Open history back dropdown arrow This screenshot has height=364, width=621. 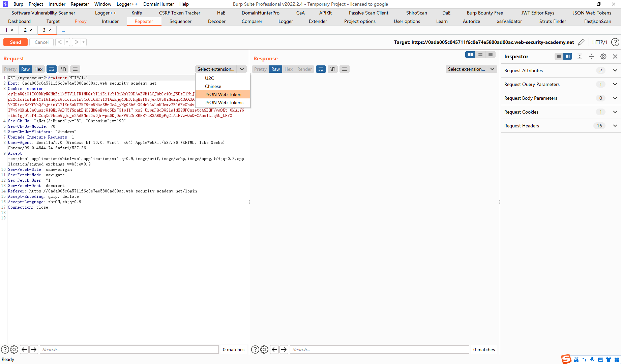pyautogui.click(x=67, y=42)
